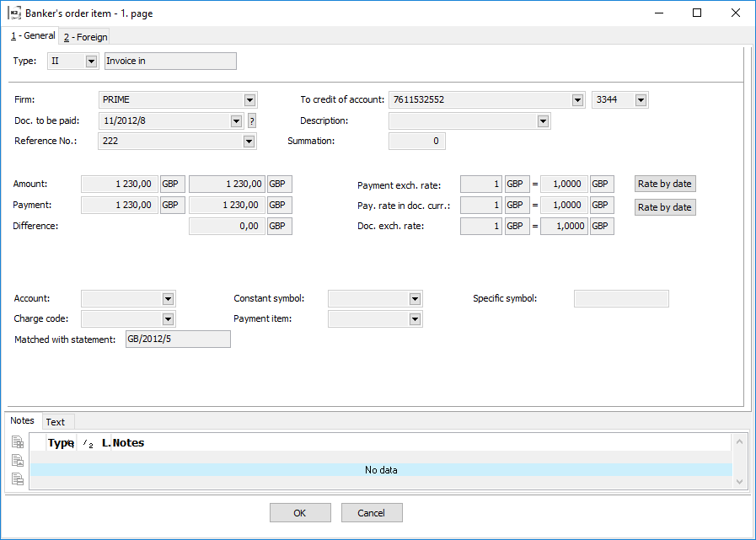Image resolution: width=756 pixels, height=540 pixels.
Task: Expand the bank code 3344 dropdown
Action: tap(641, 99)
